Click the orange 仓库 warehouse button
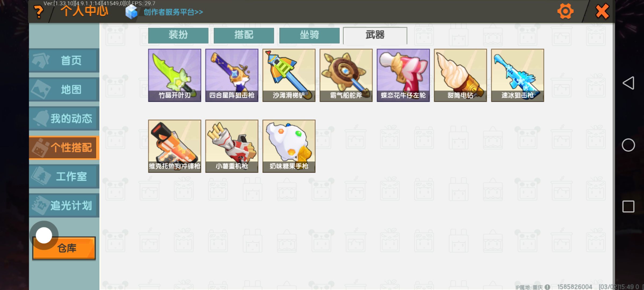 (64, 248)
